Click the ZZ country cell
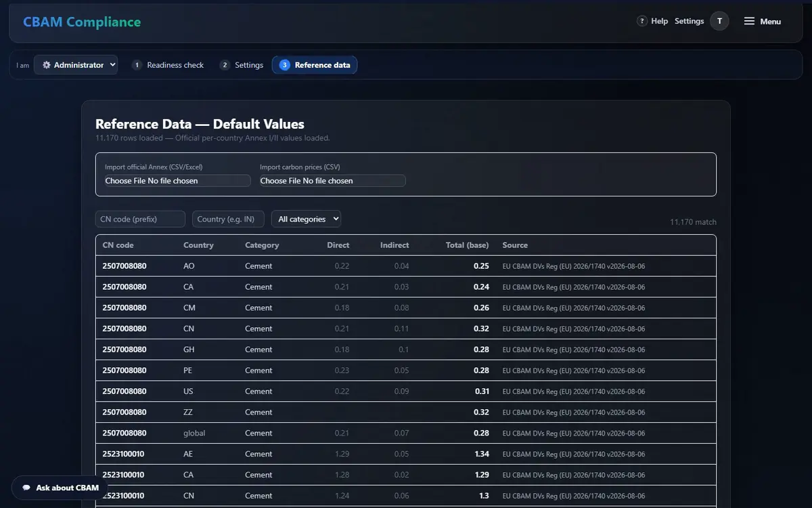The image size is (812, 508). click(x=189, y=412)
